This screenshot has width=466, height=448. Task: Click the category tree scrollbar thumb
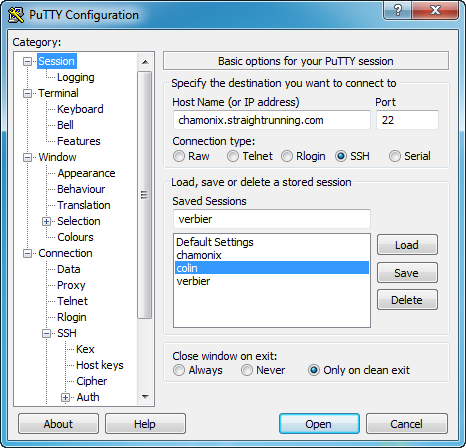point(145,195)
